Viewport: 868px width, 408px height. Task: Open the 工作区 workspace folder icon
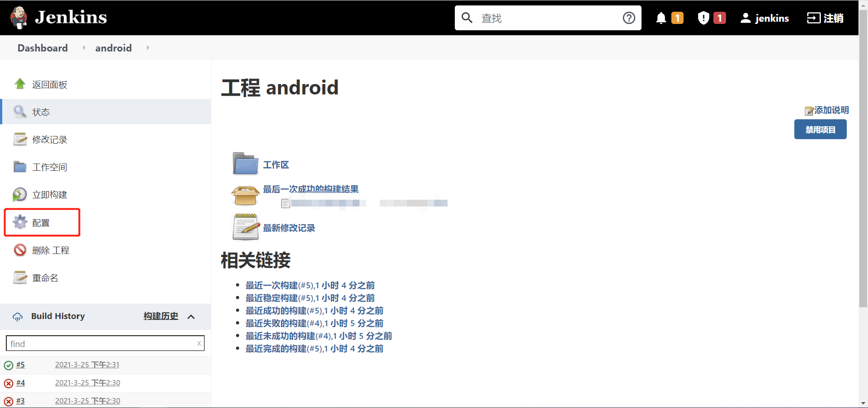[245, 164]
